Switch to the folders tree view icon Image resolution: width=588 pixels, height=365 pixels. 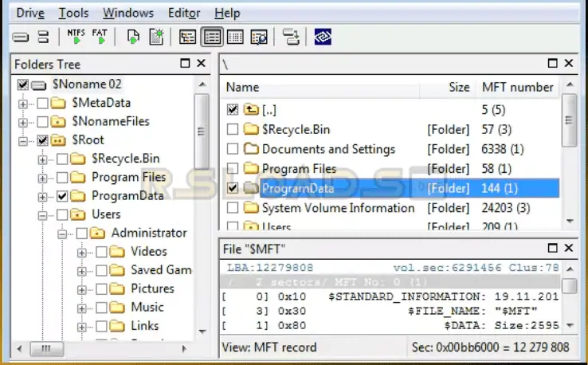(187, 37)
